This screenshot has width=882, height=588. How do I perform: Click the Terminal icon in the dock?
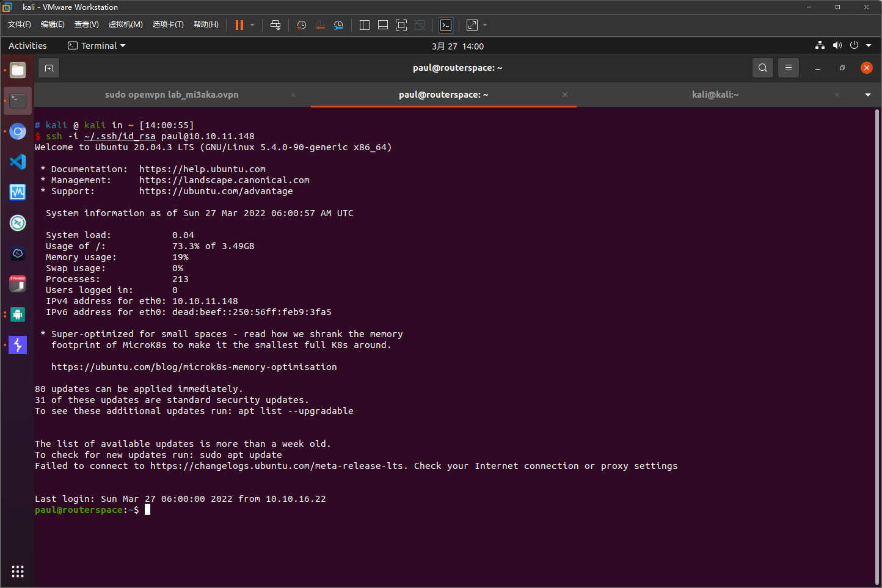pyautogui.click(x=18, y=101)
